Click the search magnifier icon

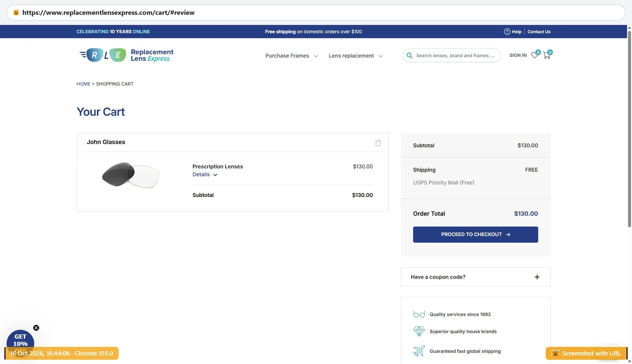coord(409,56)
